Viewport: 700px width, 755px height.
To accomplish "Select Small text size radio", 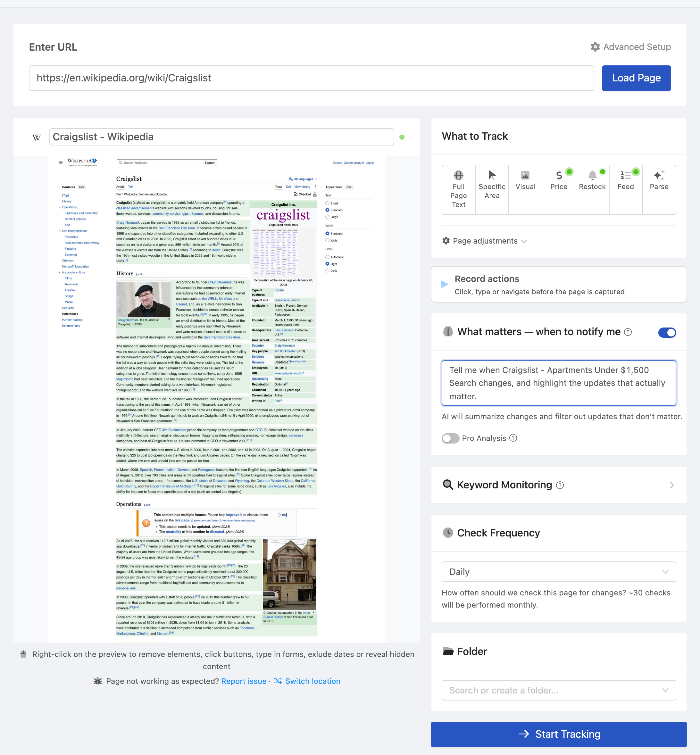I will (x=327, y=203).
